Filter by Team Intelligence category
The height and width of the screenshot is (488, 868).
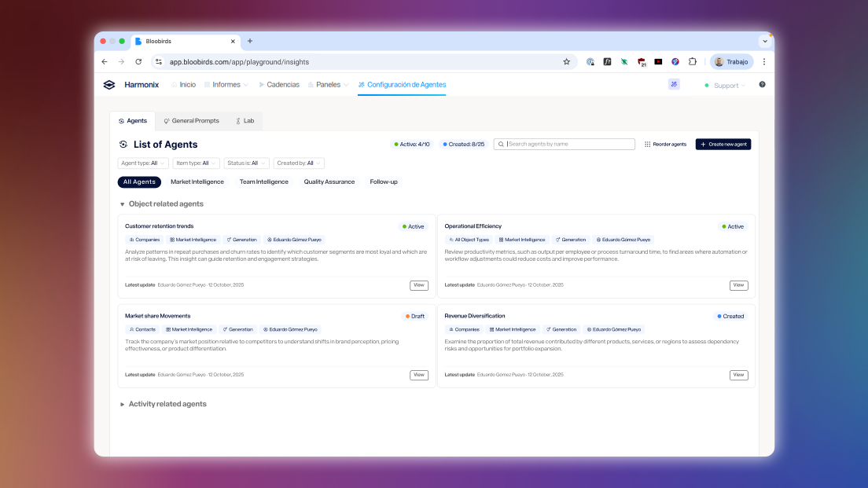(264, 182)
